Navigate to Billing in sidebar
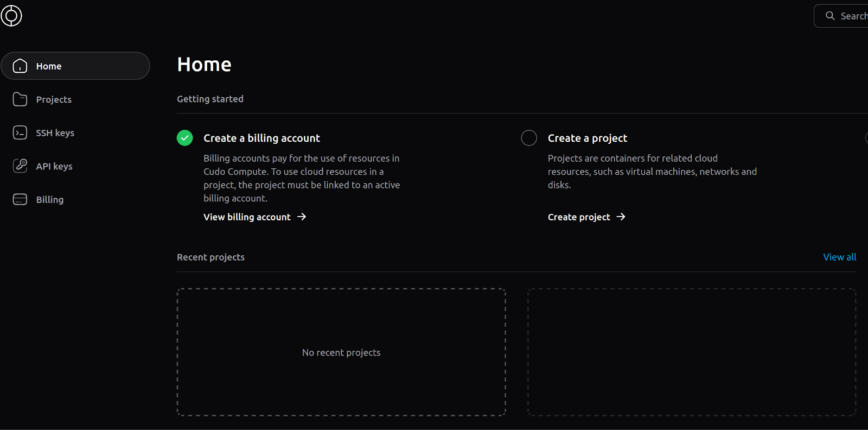 click(x=50, y=200)
